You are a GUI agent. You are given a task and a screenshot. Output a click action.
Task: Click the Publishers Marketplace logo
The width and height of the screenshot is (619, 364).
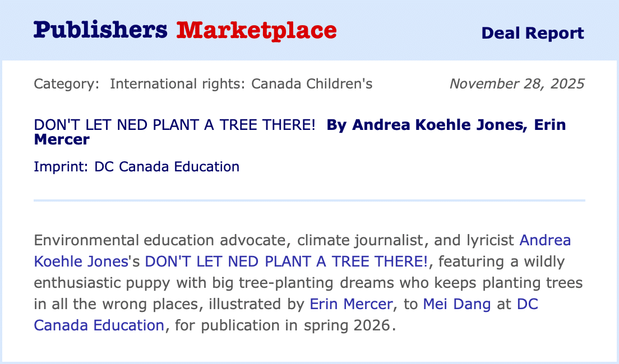click(x=185, y=30)
